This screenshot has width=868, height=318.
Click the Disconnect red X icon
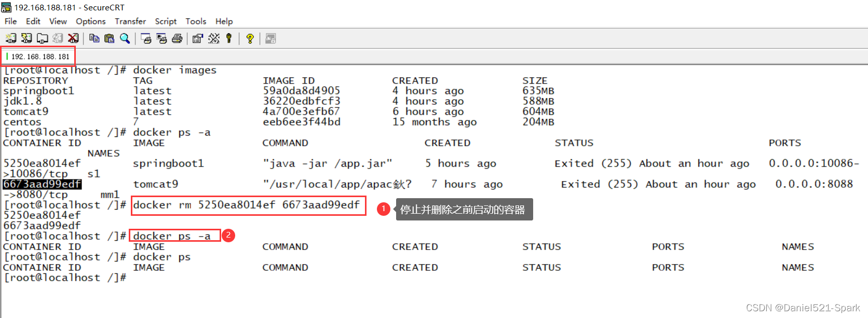pyautogui.click(x=73, y=38)
